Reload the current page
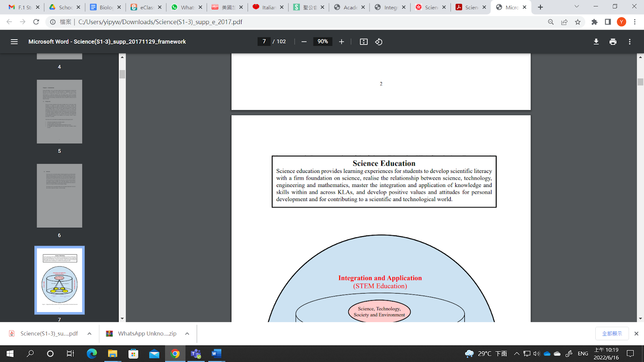 [36, 22]
